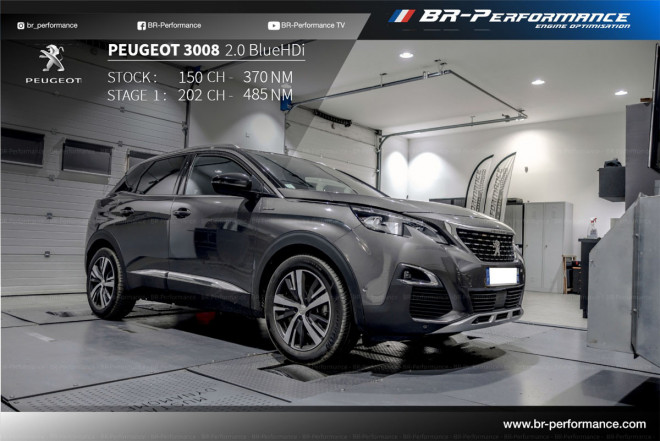The width and height of the screenshot is (660, 441).
Task: Click the car's side mirror
Action: click(232, 182)
